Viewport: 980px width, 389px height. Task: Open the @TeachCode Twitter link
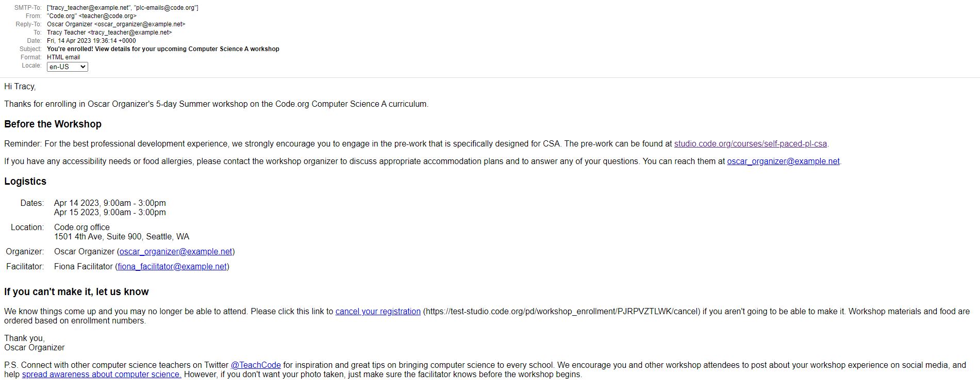coord(256,365)
